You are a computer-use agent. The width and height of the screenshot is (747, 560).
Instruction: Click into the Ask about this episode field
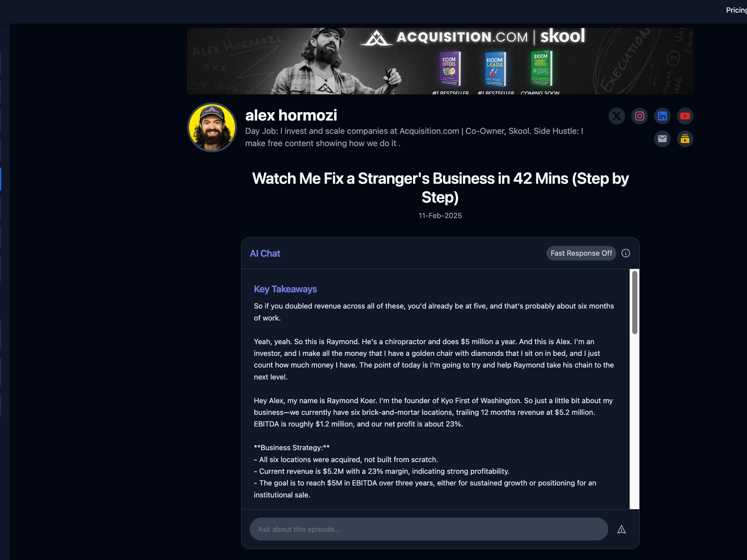(429, 529)
